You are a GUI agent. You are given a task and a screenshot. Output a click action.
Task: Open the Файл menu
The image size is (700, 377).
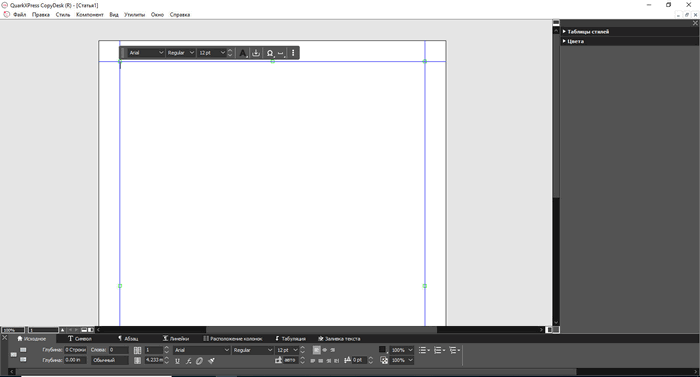tap(20, 15)
